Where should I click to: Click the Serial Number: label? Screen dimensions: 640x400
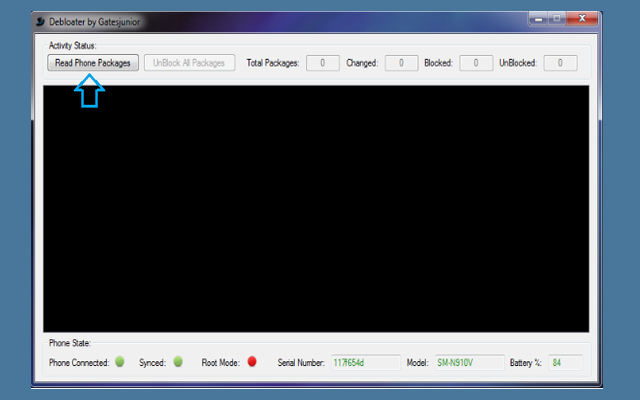[301, 363]
